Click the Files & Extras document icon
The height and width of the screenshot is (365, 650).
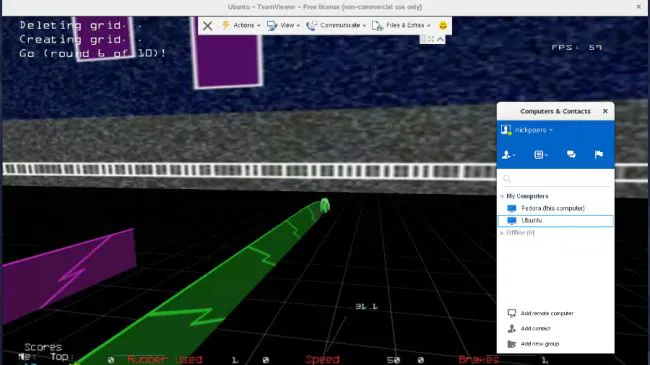tap(377, 26)
